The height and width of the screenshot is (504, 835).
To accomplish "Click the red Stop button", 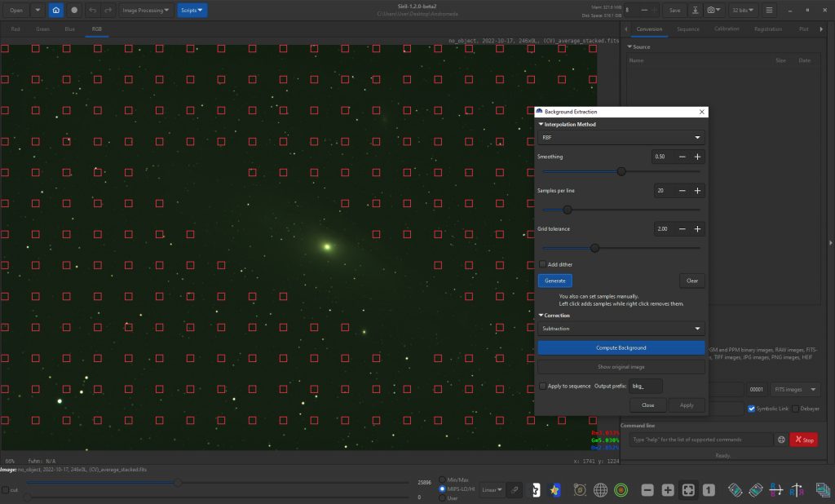I will (803, 440).
